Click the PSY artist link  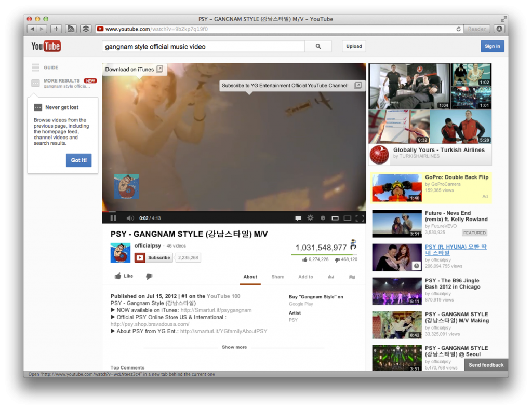293,320
